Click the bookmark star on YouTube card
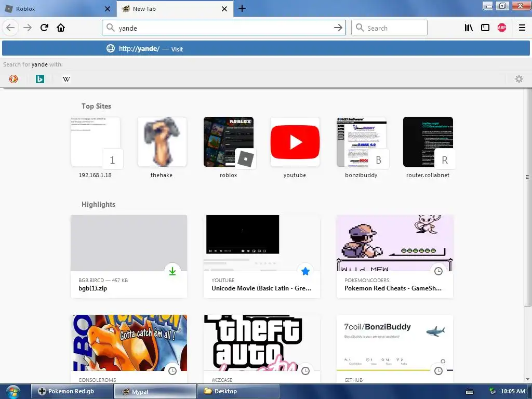Viewport: 532px width, 399px height. pyautogui.click(x=305, y=271)
